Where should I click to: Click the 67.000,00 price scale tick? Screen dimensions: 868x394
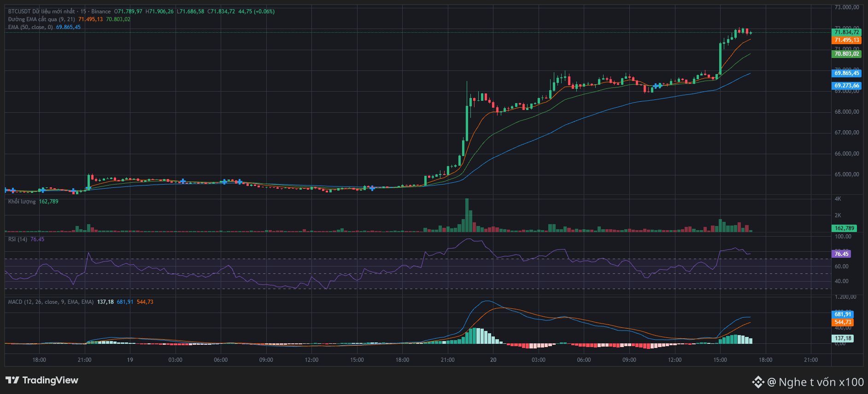coord(847,133)
